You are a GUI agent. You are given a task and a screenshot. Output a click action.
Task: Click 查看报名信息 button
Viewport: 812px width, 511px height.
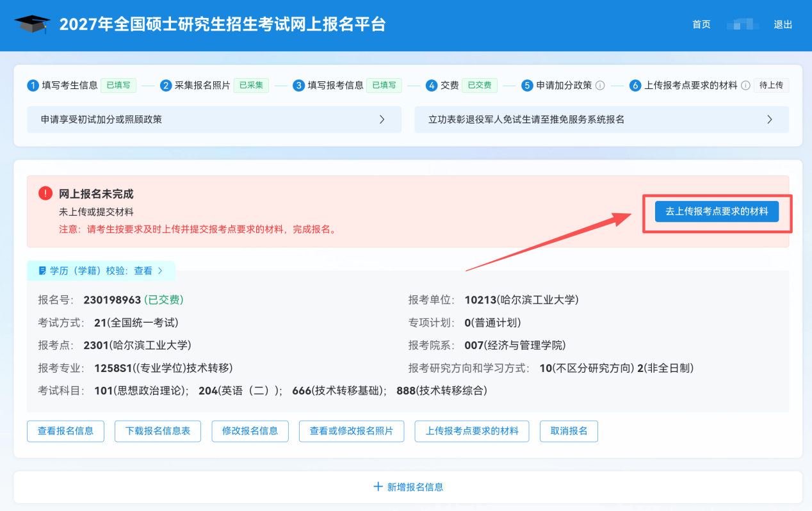coord(65,431)
